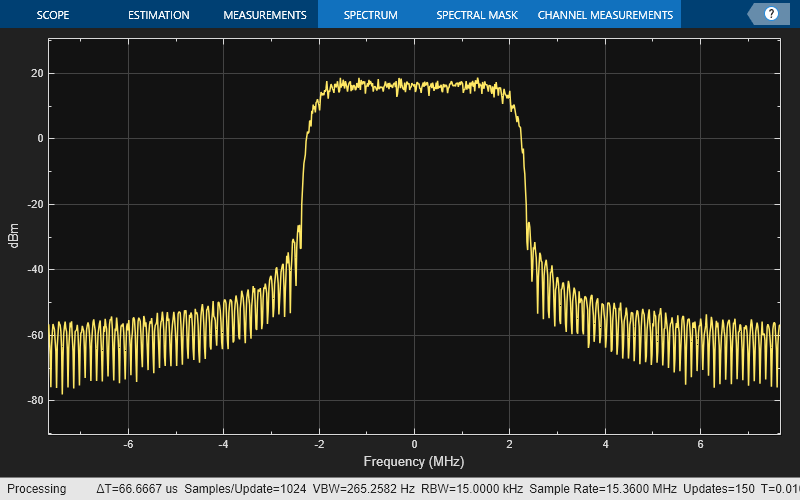800x500 pixels.
Task: Go to the Spectrum tab
Action: pos(370,15)
